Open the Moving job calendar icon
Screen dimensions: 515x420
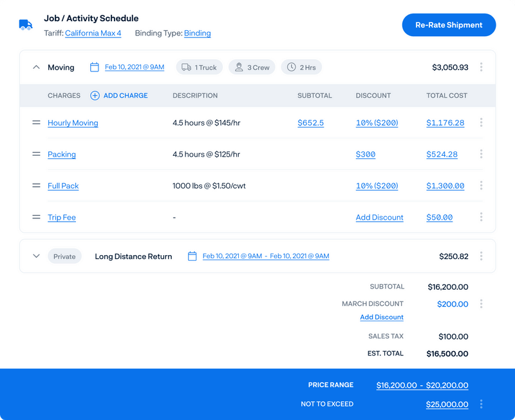pos(94,67)
